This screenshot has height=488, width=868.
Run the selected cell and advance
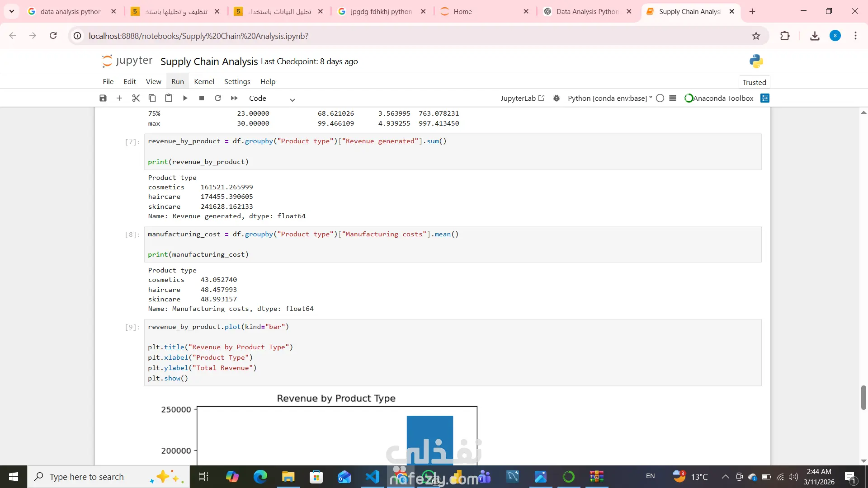click(x=185, y=98)
